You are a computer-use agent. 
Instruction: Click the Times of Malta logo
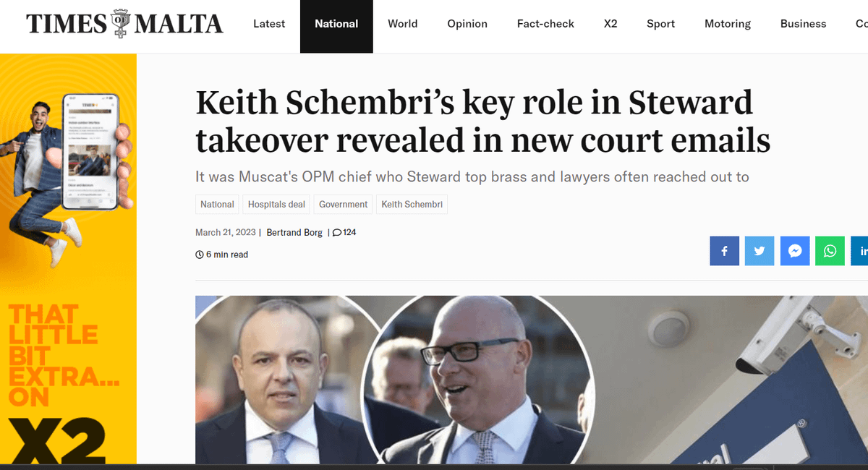point(124,24)
